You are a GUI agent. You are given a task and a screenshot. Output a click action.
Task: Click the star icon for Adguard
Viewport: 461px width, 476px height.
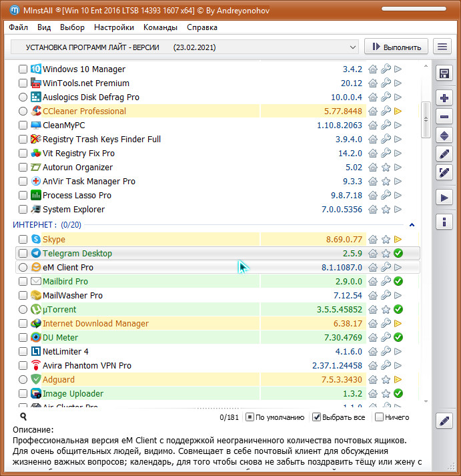[x=386, y=379]
